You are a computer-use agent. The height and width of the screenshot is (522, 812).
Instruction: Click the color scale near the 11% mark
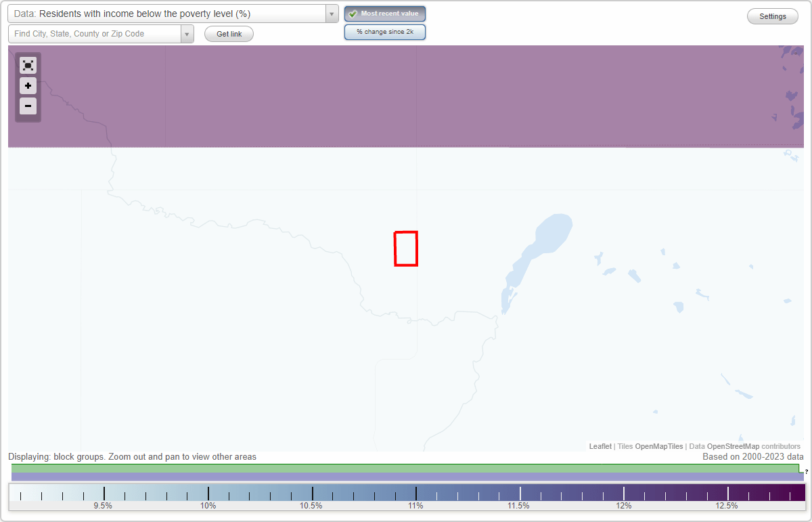point(415,493)
